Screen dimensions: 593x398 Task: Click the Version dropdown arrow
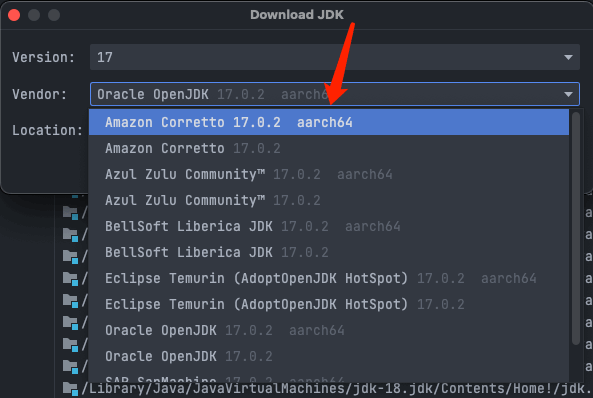(568, 58)
